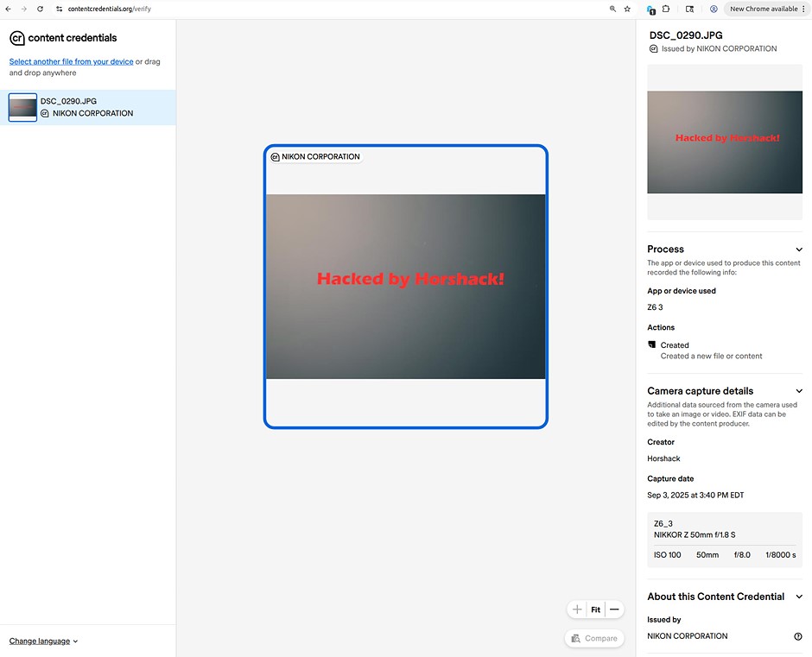Click the Compare button
Image resolution: width=812 pixels, height=657 pixels.
click(594, 638)
